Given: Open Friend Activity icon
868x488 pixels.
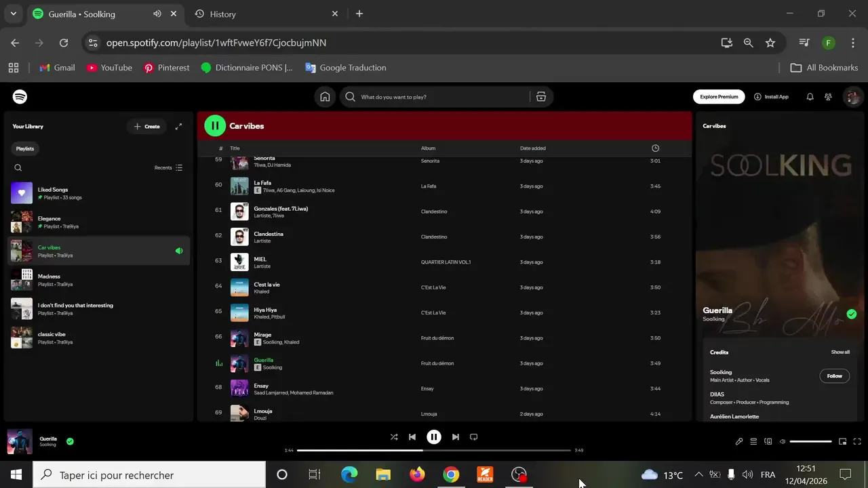Looking at the screenshot, I should (828, 97).
